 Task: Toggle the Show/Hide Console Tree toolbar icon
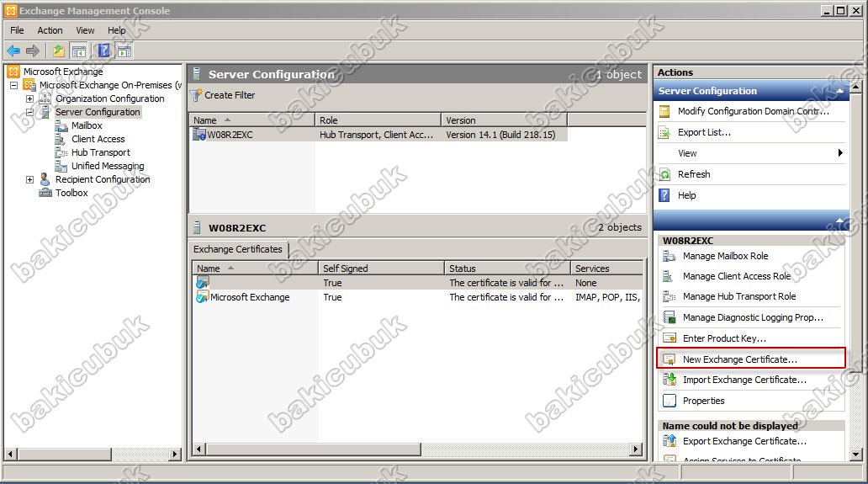(78, 51)
